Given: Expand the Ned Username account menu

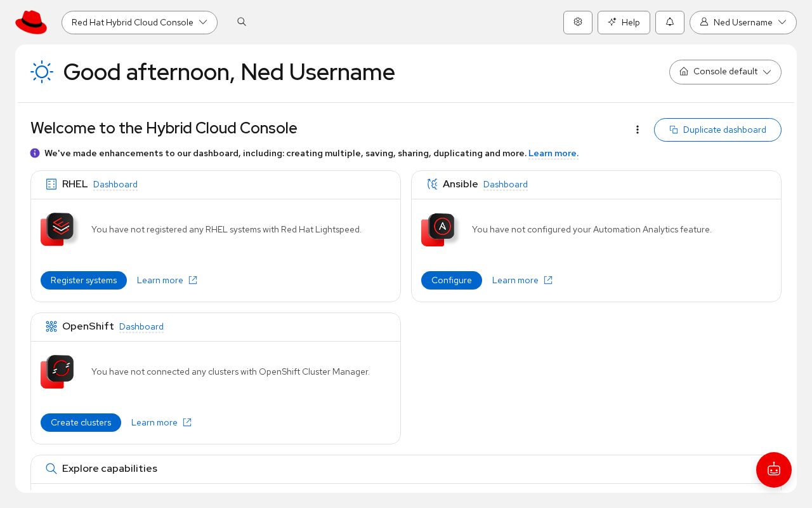Looking at the screenshot, I should 743,22.
